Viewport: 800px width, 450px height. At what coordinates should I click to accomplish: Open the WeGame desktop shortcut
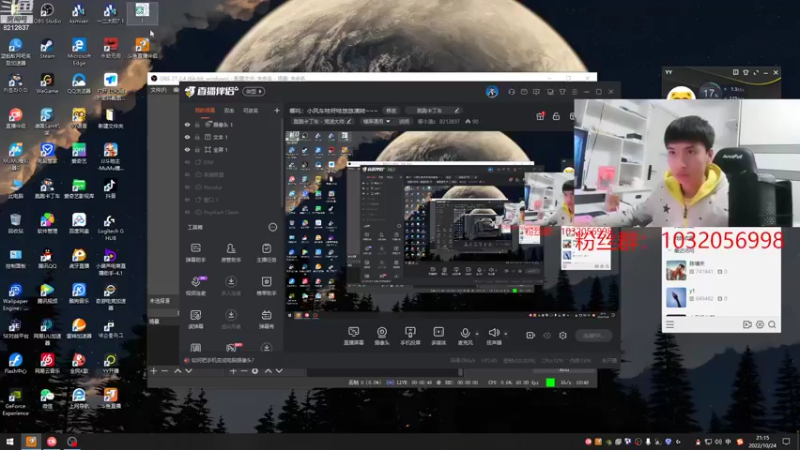pos(47,84)
